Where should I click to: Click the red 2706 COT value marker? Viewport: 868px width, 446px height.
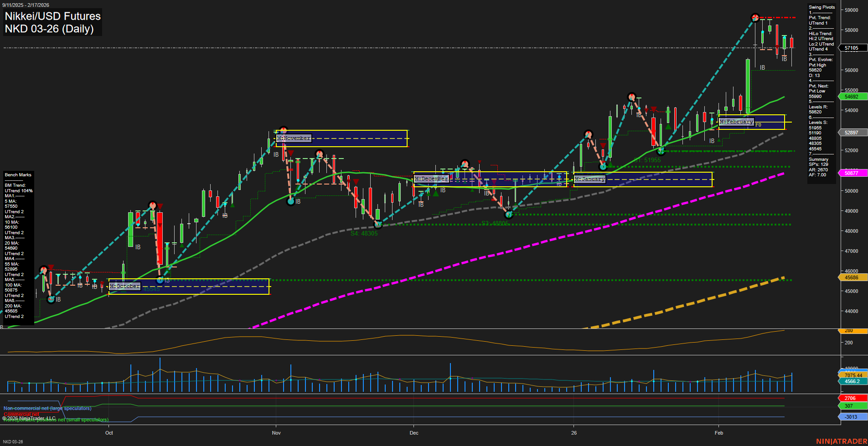pyautogui.click(x=850, y=398)
